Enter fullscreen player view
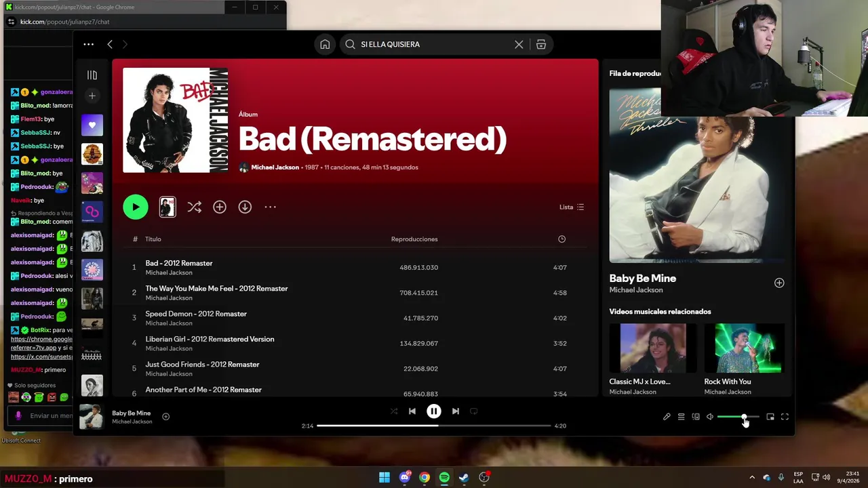This screenshot has height=488, width=868. click(785, 417)
